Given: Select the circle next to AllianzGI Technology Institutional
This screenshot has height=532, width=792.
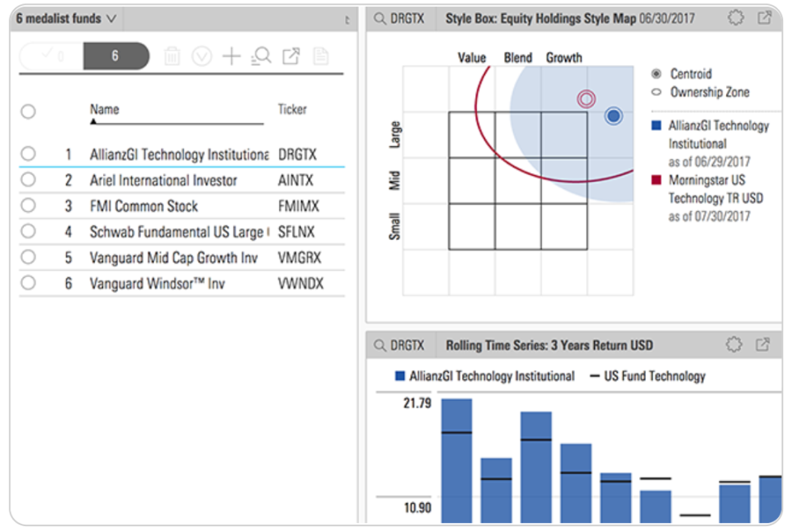Looking at the screenshot, I should click(28, 154).
